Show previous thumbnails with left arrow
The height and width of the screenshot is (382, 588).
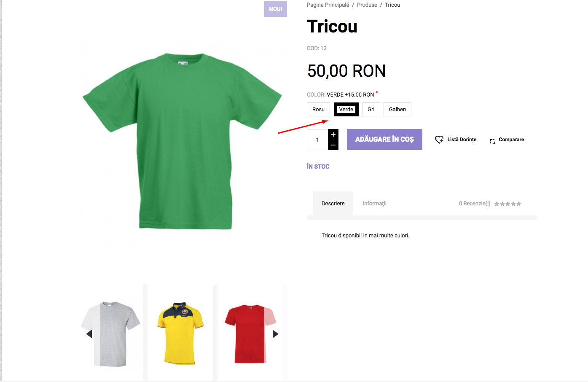89,334
